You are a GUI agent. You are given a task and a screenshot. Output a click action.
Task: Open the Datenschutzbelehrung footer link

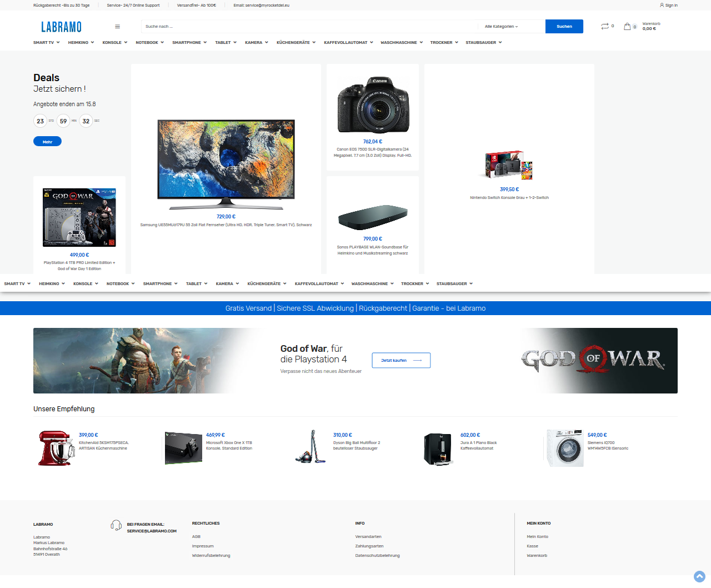(378, 556)
